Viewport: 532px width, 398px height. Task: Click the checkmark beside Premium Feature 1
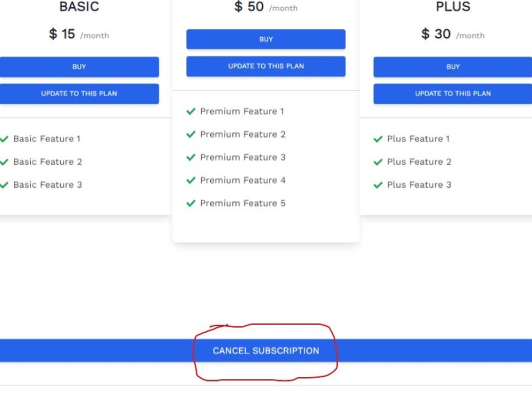point(191,112)
